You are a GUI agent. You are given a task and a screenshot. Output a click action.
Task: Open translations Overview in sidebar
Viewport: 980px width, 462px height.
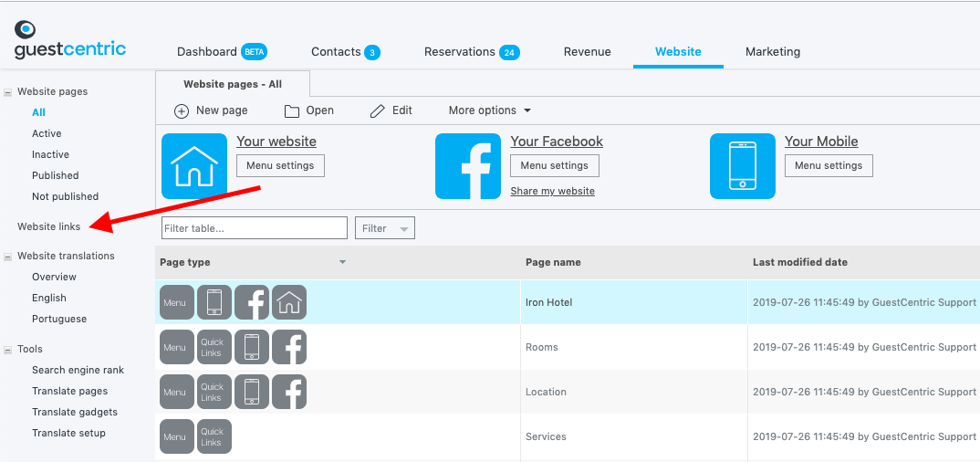(x=55, y=277)
